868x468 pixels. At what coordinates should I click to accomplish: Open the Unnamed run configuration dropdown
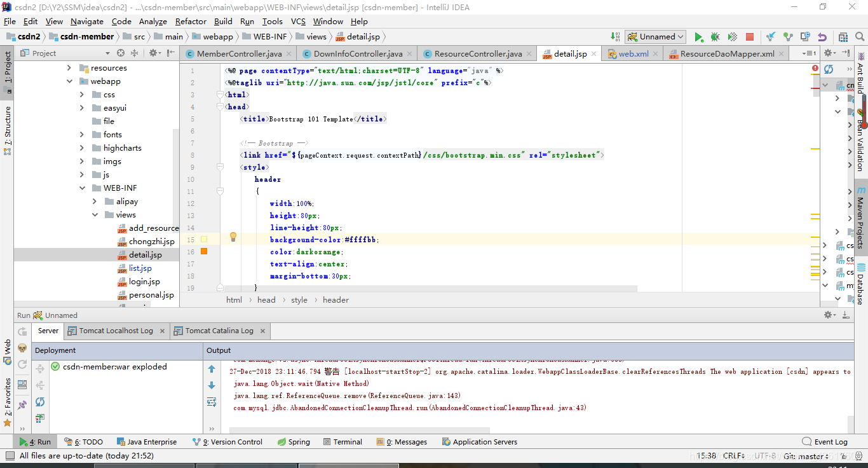pos(655,37)
